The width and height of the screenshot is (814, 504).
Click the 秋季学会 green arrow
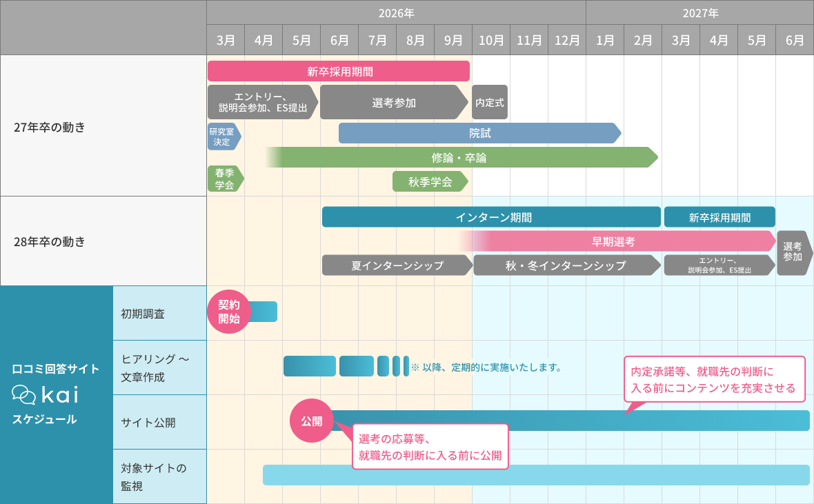coord(430,181)
